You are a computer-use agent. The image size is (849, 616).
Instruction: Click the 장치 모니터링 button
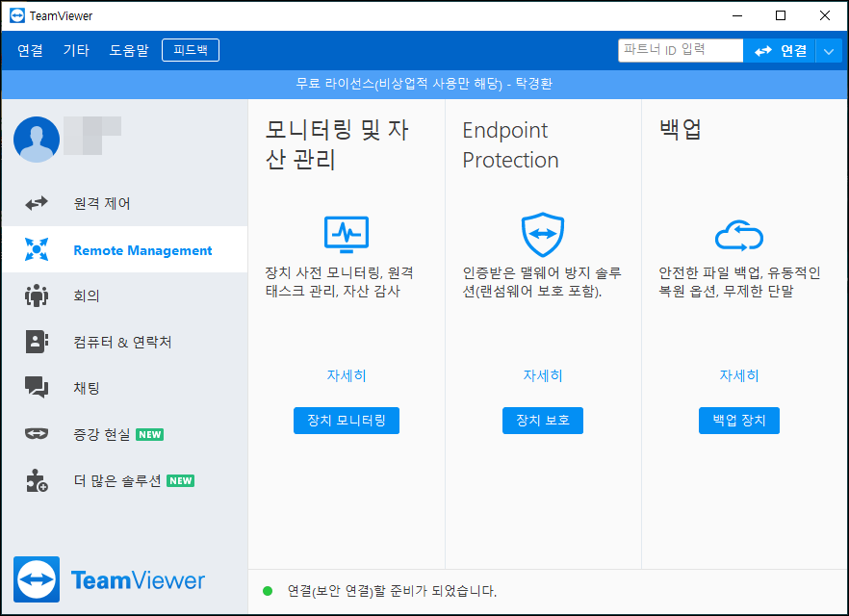tap(347, 421)
